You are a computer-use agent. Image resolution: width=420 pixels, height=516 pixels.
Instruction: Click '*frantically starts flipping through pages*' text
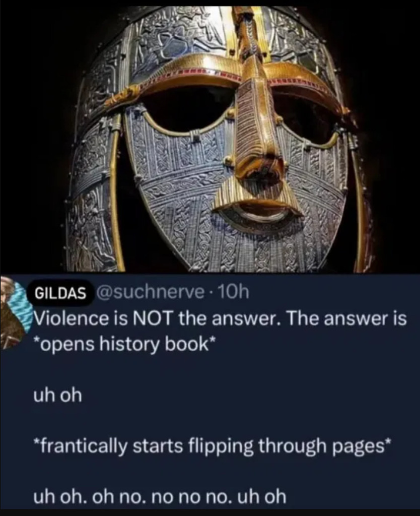point(212,446)
